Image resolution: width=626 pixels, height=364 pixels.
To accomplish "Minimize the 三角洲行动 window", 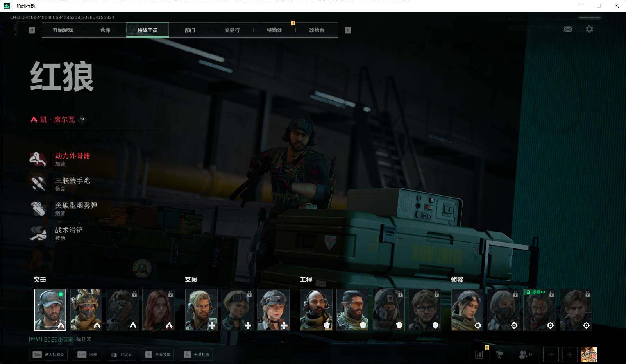I will 581,6.
